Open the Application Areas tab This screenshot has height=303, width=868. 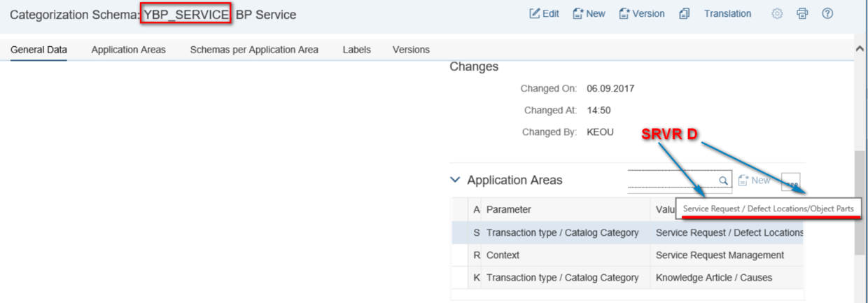[x=128, y=50]
